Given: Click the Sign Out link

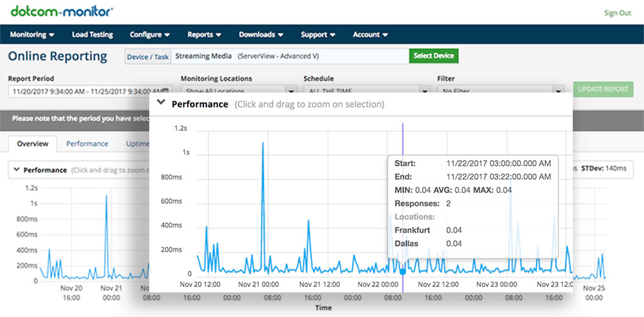Looking at the screenshot, I should [618, 13].
